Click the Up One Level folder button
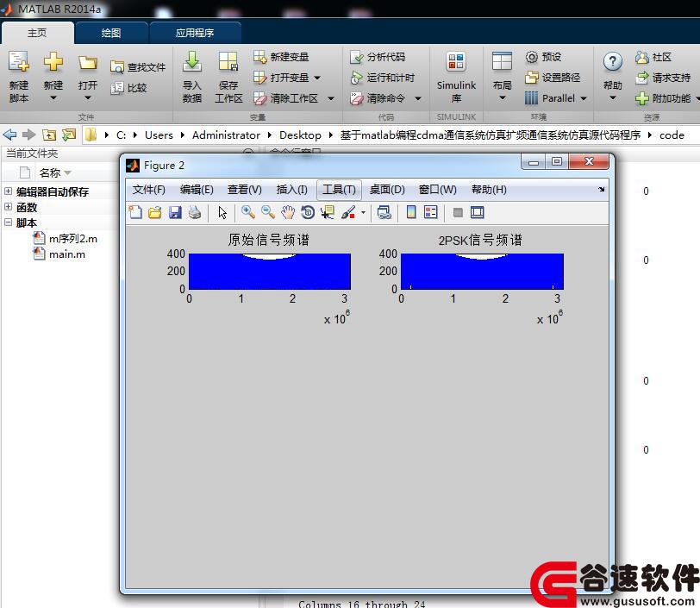Image resolution: width=700 pixels, height=608 pixels. click(48, 135)
